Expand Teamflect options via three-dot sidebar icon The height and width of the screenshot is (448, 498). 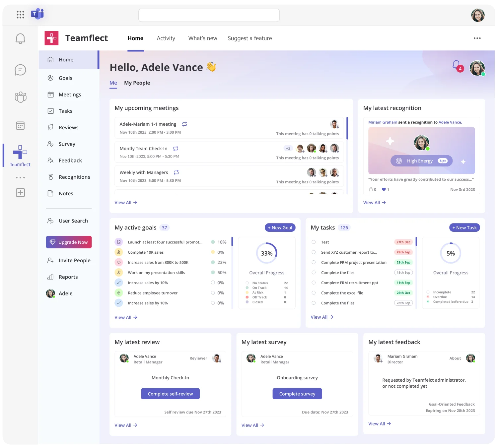20,177
